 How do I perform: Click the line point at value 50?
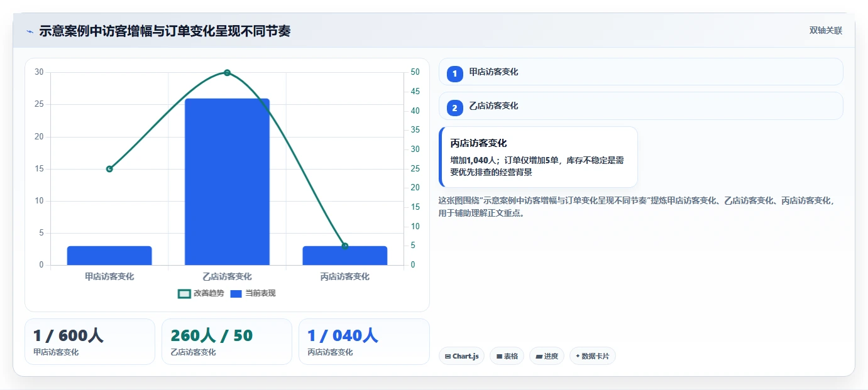tap(227, 73)
